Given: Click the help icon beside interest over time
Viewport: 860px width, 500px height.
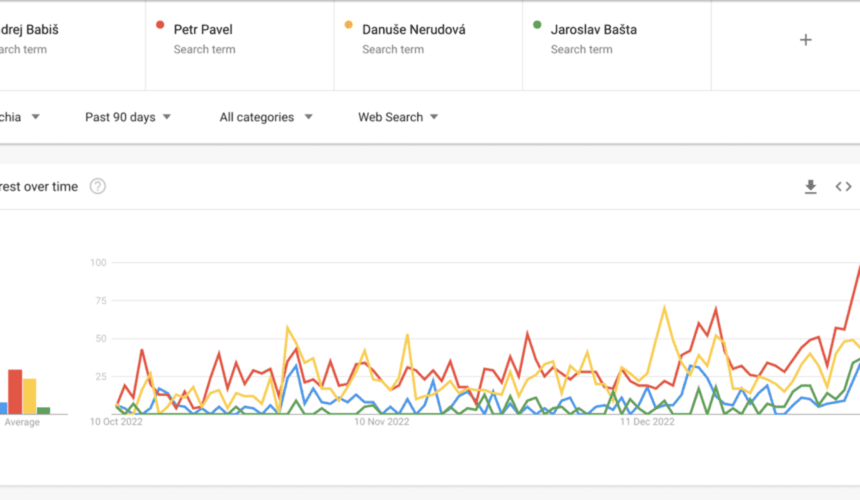Looking at the screenshot, I should click(97, 186).
